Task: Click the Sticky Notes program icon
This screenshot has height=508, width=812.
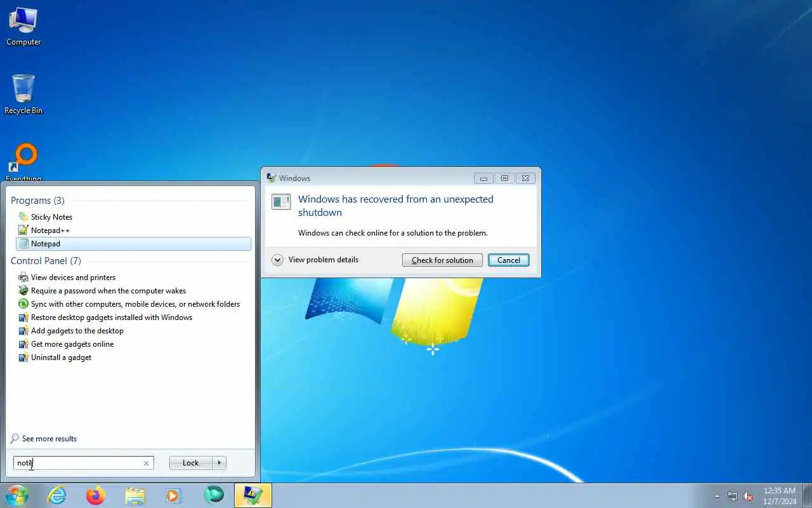Action: click(x=23, y=217)
